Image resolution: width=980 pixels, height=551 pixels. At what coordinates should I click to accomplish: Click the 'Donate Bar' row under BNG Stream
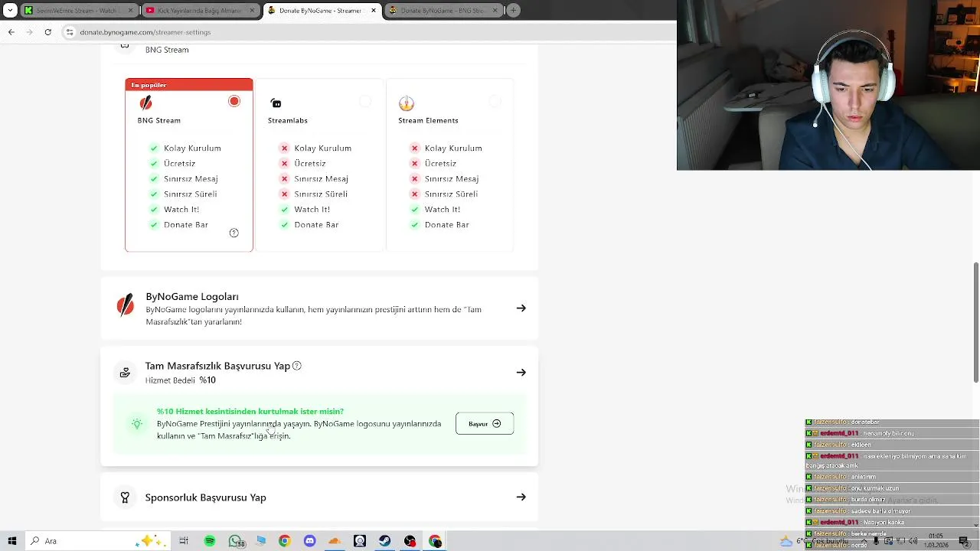pyautogui.click(x=178, y=225)
